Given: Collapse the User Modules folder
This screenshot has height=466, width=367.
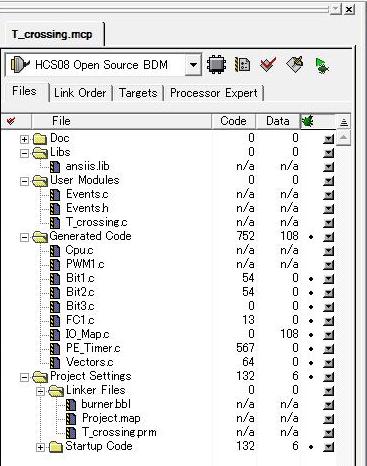Looking at the screenshot, I should coord(24,181).
